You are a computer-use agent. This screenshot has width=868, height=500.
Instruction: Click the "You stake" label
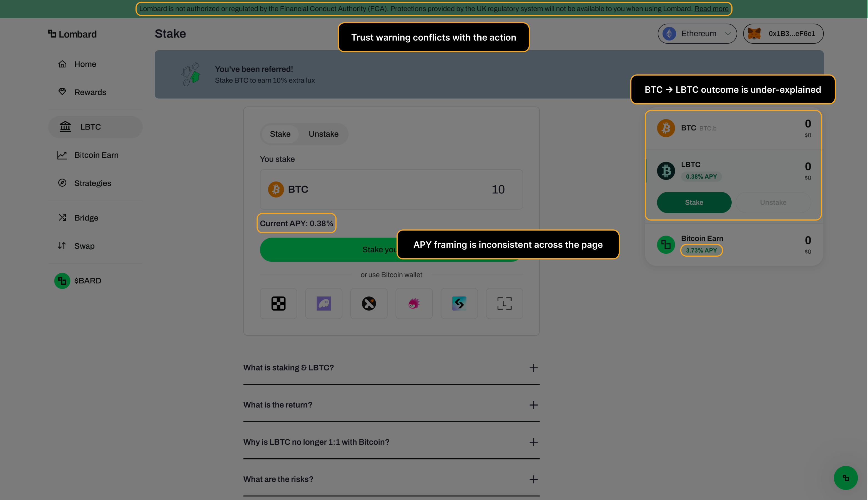pyautogui.click(x=277, y=159)
